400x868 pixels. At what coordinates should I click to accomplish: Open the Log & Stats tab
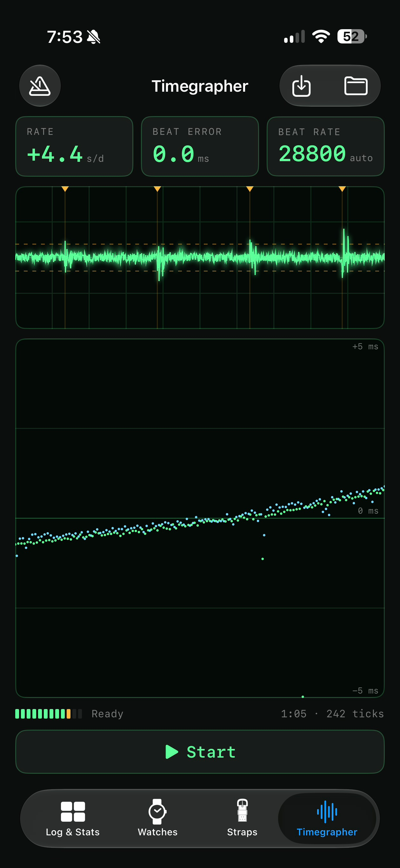pos(73,818)
